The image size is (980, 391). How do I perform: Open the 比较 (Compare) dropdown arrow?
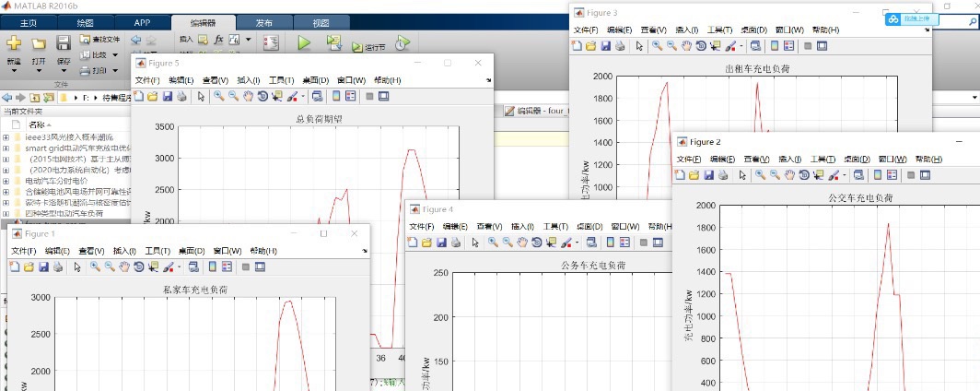pyautogui.click(x=115, y=55)
